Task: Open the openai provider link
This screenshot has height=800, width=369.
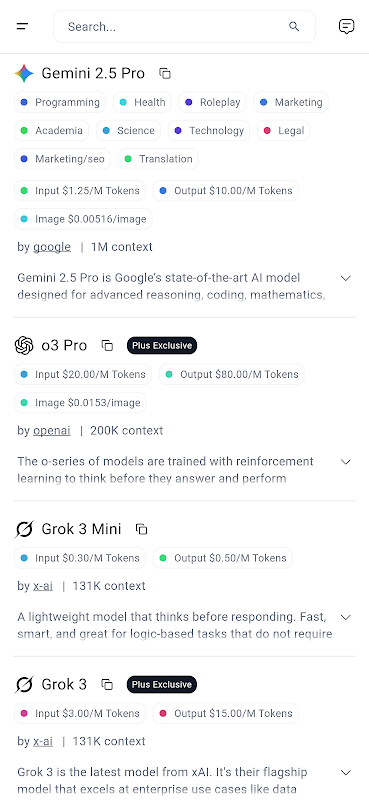Action: pos(52,431)
